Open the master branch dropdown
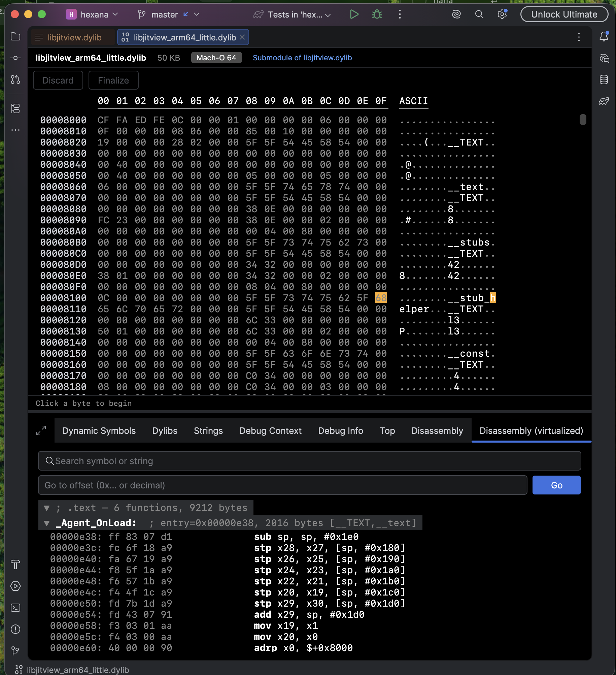The image size is (616, 675). tap(169, 14)
